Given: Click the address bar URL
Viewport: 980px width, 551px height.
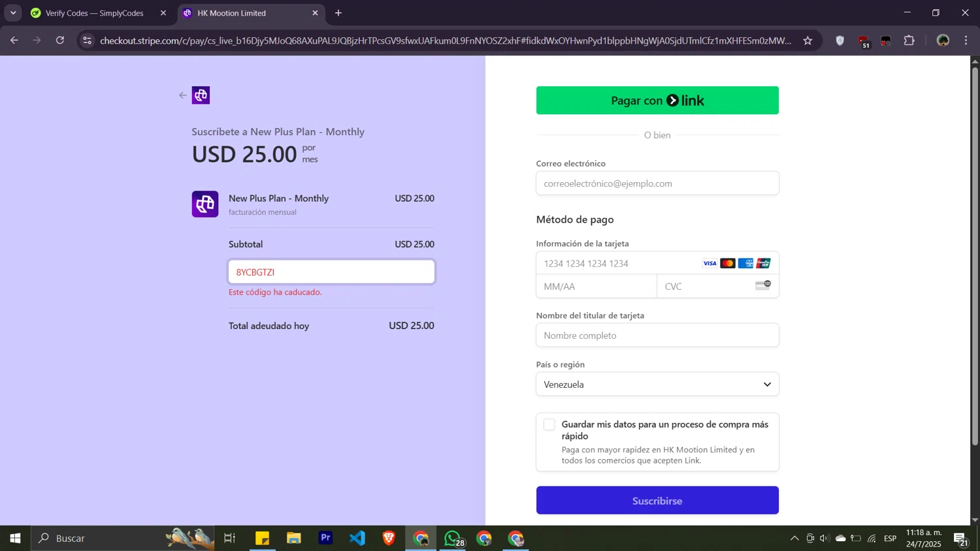Looking at the screenshot, I should point(446,40).
